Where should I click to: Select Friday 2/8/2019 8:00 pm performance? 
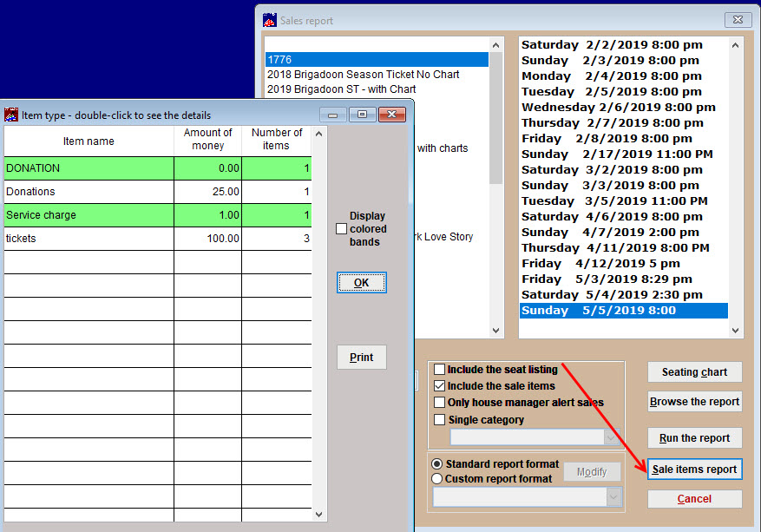[x=624, y=138]
